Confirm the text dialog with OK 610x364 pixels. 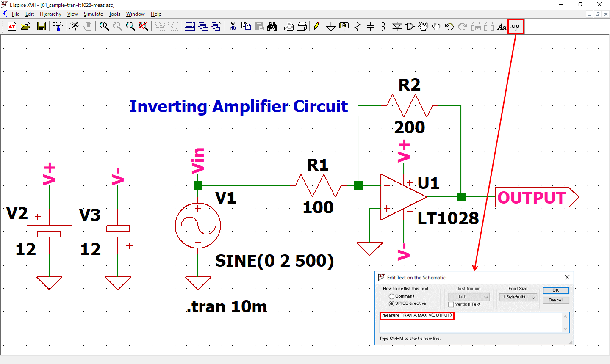(555, 290)
